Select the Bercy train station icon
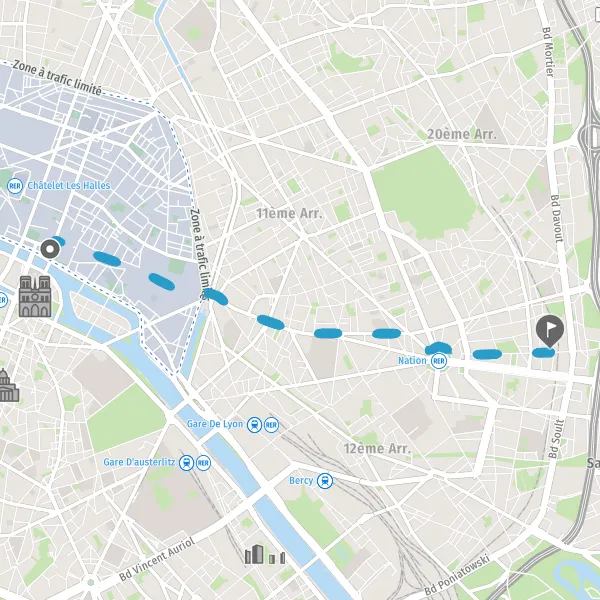Screen dimensions: 600x600 coord(325,481)
